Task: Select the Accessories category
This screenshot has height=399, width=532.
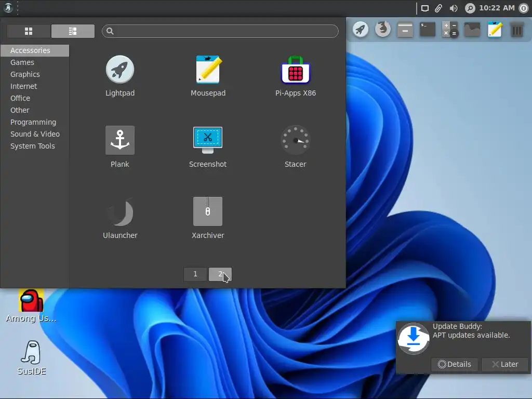Action: click(35, 50)
